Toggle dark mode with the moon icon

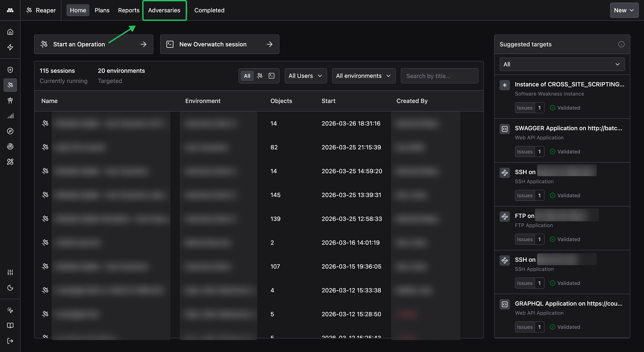10,288
